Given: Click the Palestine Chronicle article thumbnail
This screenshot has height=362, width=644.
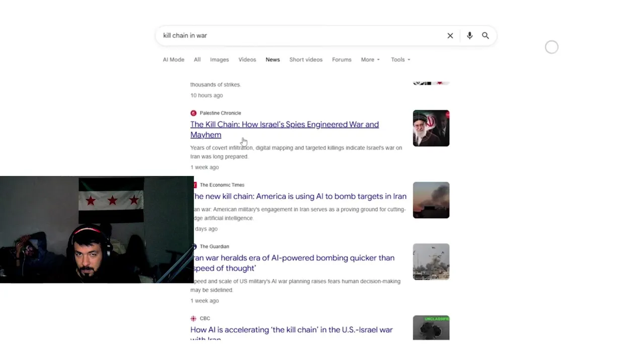Looking at the screenshot, I should (x=431, y=128).
